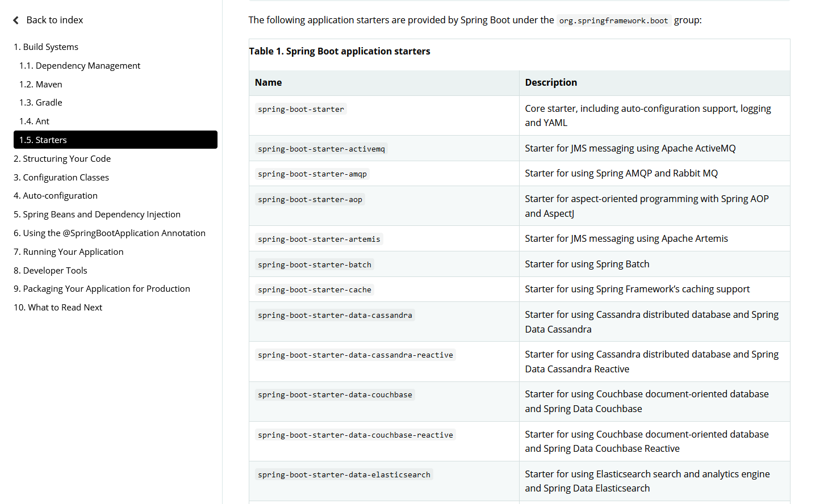Jump to 10. What to Read Next
The height and width of the screenshot is (504, 828).
[58, 308]
